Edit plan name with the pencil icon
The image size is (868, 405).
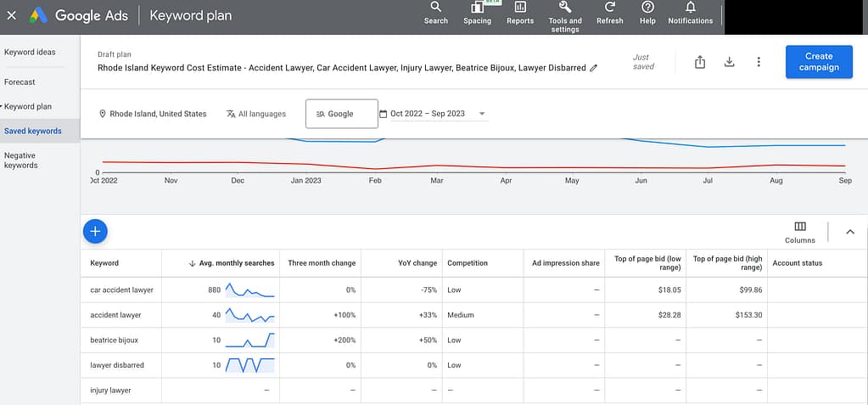594,68
